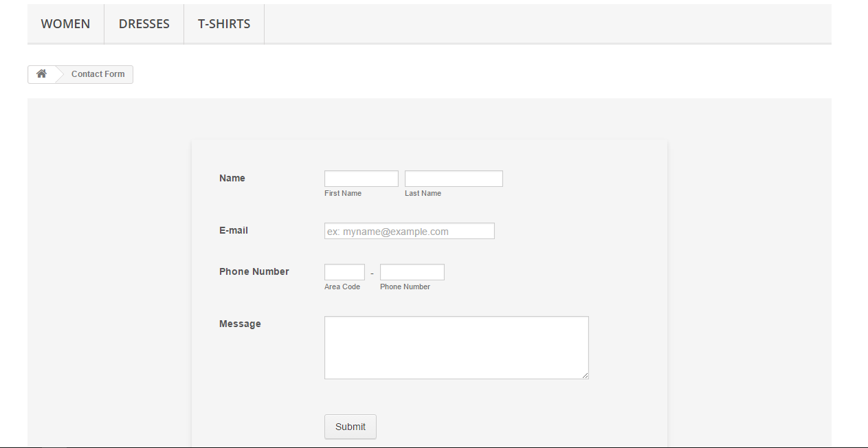Open the WOMEN menu tab
868x448 pixels.
[x=65, y=24]
